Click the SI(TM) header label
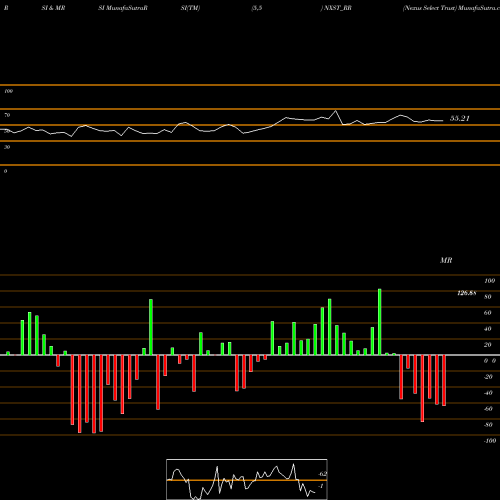This screenshot has width=500, height=500. point(190,8)
